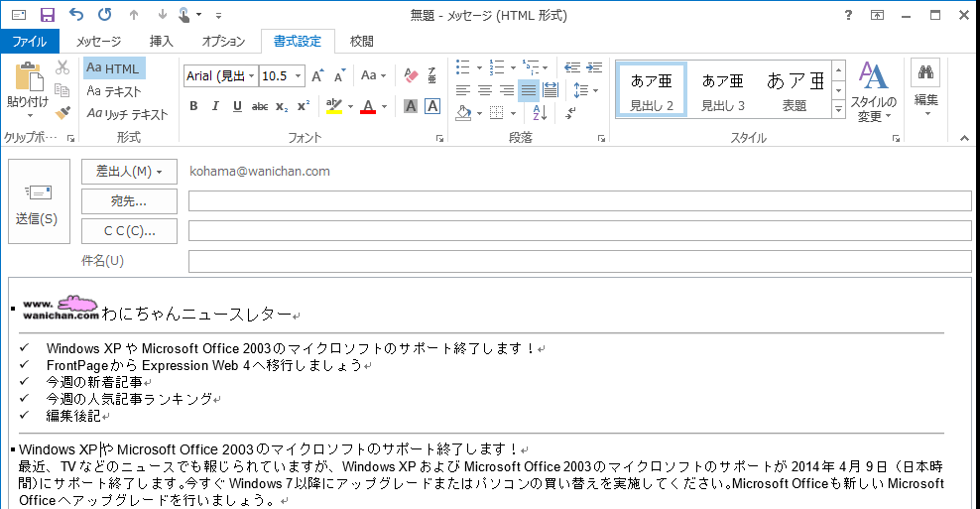
Task: Click the C C(C)... button
Action: click(x=129, y=231)
